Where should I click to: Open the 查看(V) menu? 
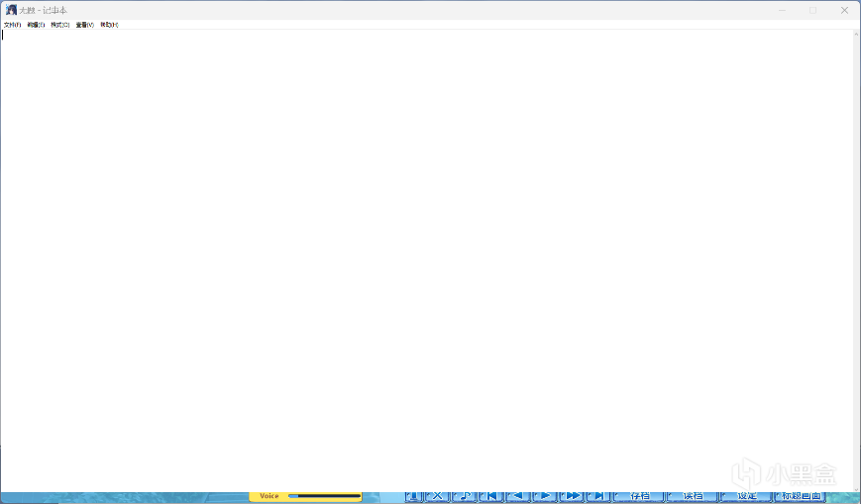point(84,25)
